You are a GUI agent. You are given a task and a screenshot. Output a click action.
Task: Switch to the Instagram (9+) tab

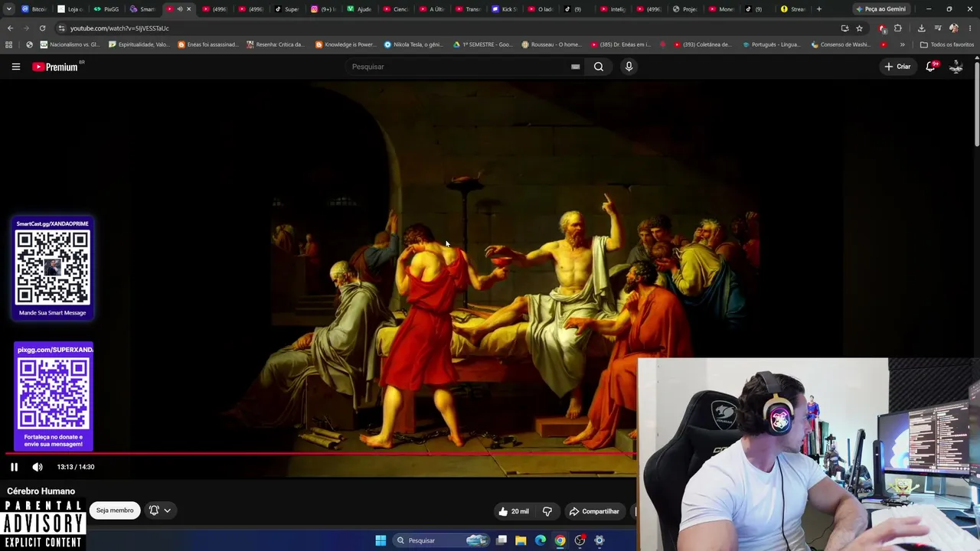click(x=323, y=9)
